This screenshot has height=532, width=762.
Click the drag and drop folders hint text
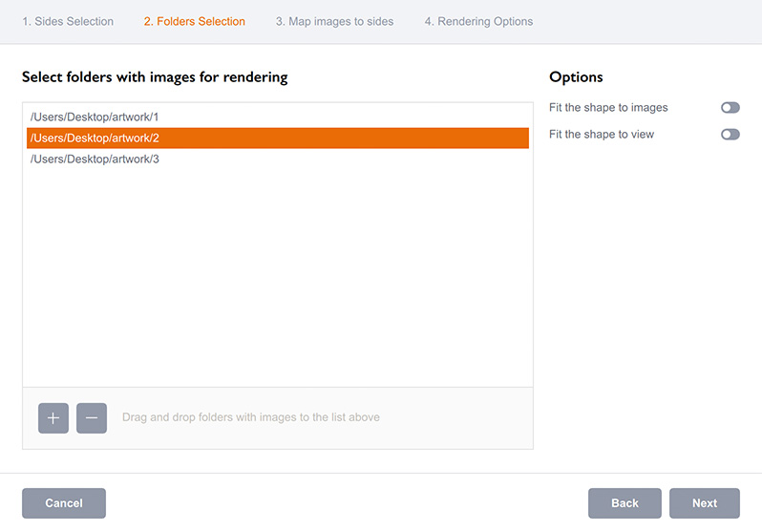[251, 417]
